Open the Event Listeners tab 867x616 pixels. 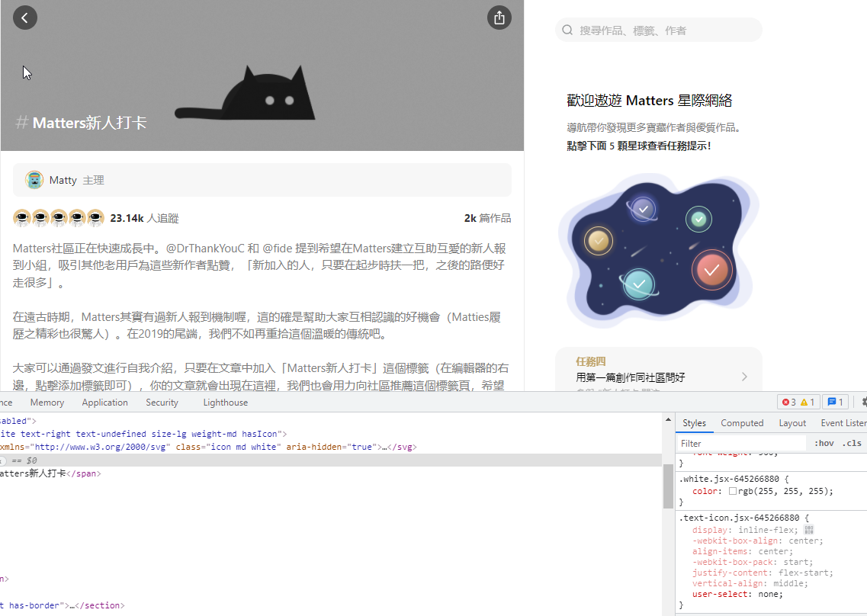[x=843, y=423]
